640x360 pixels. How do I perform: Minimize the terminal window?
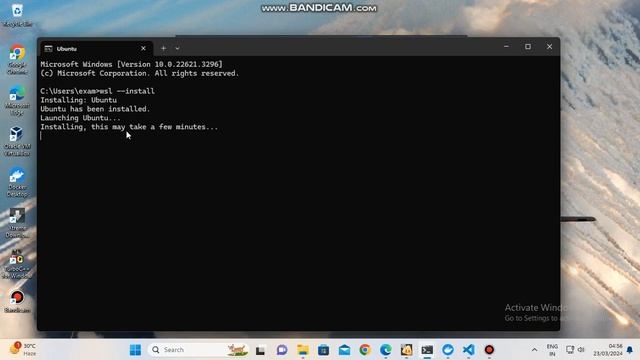pos(506,47)
